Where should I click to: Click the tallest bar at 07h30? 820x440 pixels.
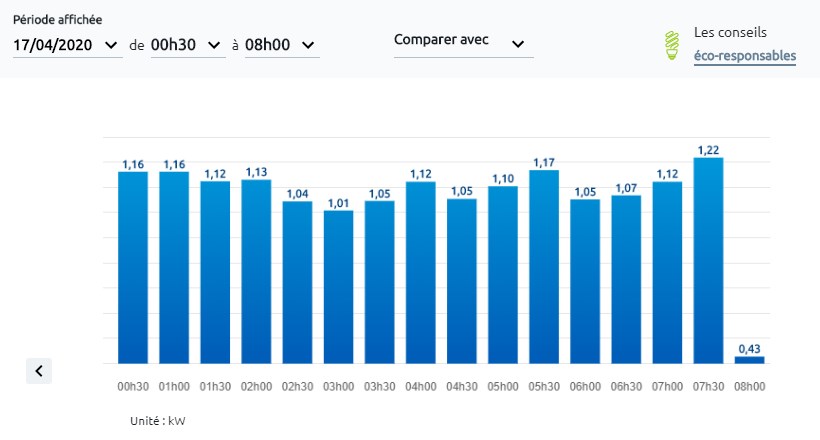[x=708, y=261]
